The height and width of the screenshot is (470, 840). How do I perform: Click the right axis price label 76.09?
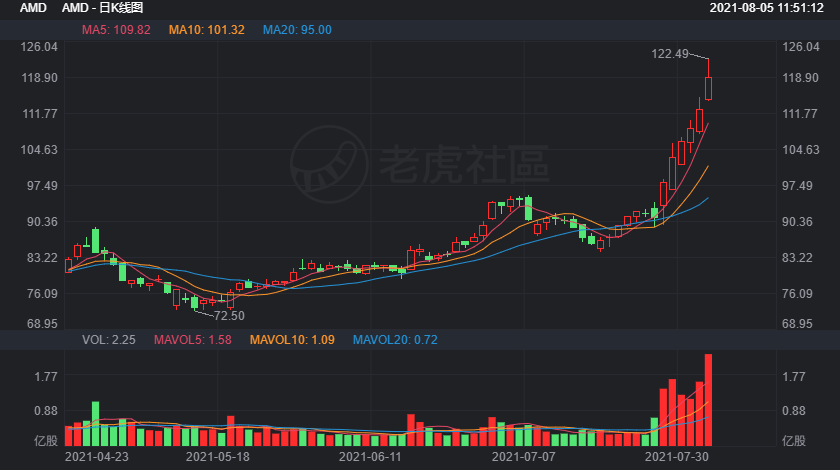[797, 294]
